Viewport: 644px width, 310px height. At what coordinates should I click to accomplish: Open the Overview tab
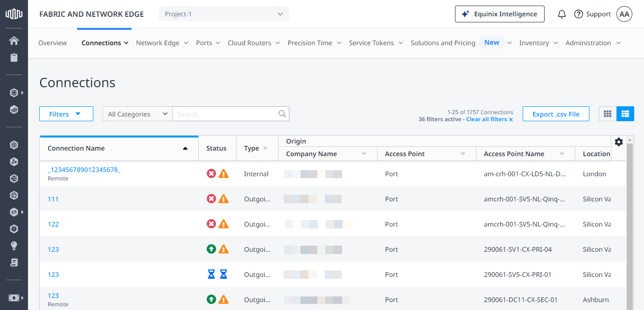(53, 43)
